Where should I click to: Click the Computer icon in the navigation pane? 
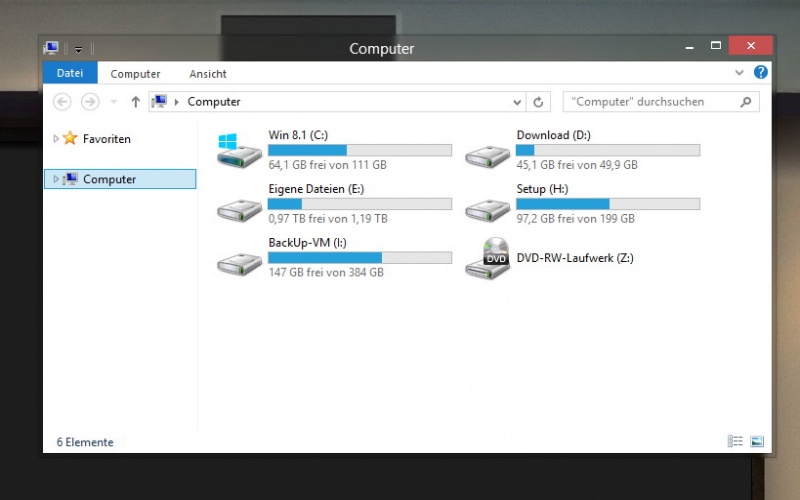pyautogui.click(x=70, y=179)
